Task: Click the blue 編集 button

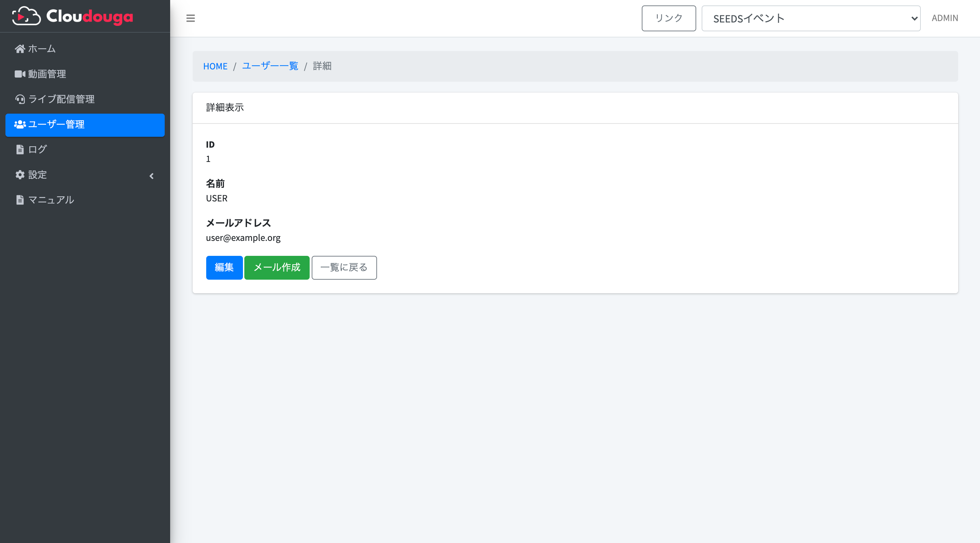Action: [x=224, y=267]
